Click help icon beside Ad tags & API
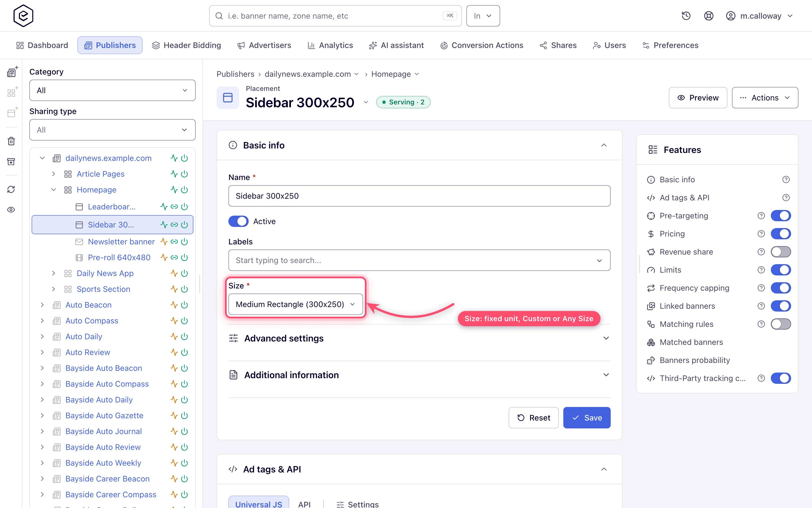The width and height of the screenshot is (812, 508). tap(786, 198)
